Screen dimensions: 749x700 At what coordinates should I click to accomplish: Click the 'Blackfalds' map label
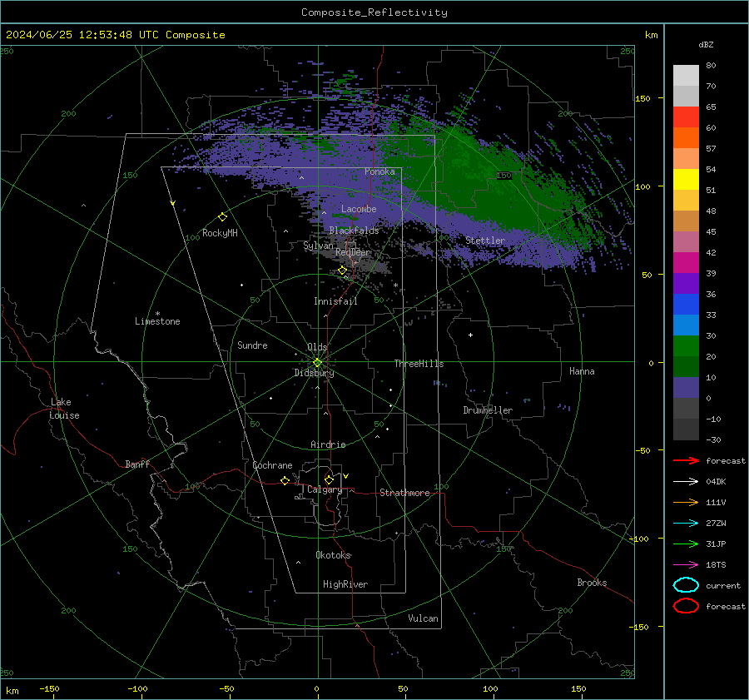354,231
